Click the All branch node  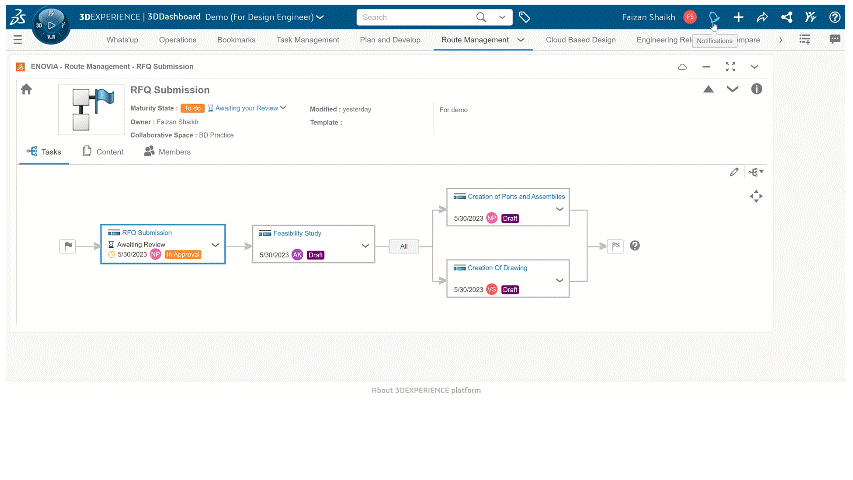[x=404, y=247]
